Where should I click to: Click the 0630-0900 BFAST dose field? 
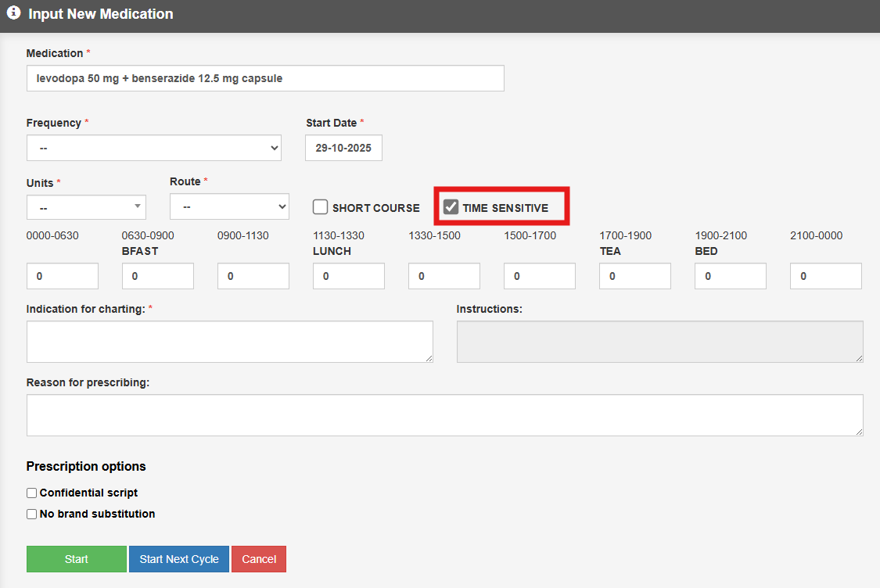(158, 276)
